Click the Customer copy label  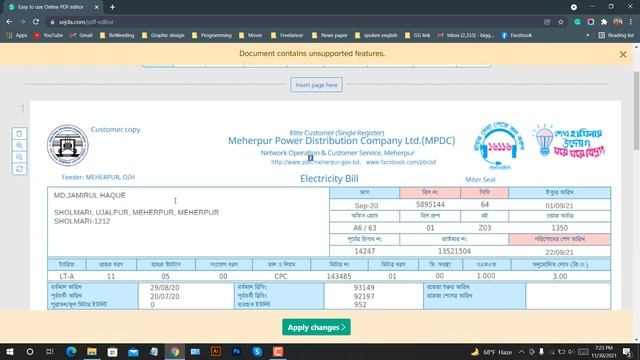click(x=116, y=129)
